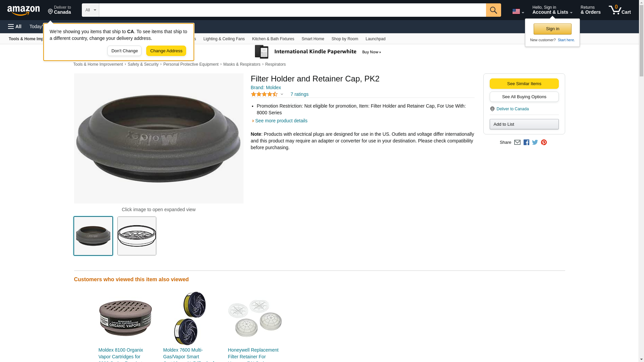
Task: Share via email icon
Action: [517, 142]
